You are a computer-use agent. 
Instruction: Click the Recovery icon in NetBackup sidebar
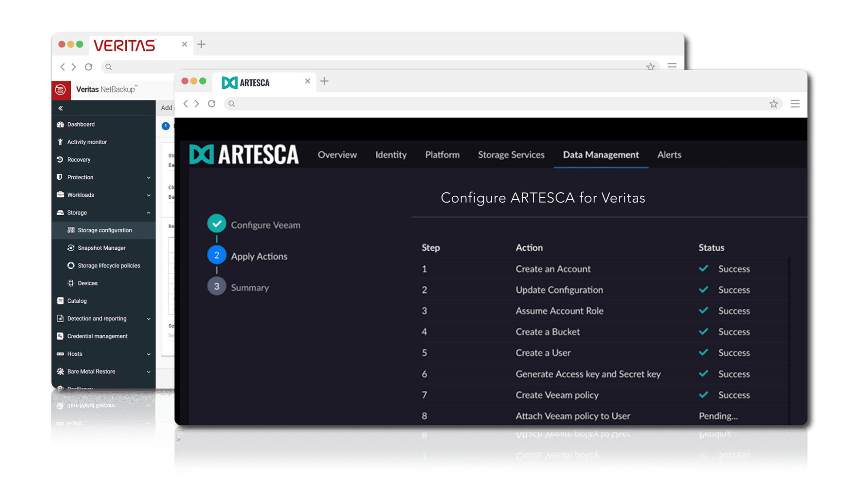click(60, 160)
